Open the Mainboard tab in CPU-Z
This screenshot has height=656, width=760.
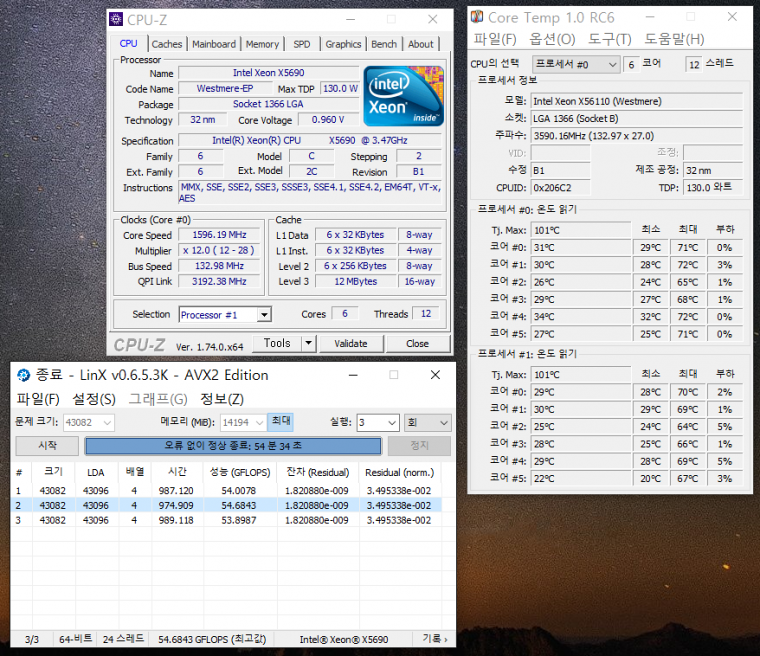click(214, 44)
